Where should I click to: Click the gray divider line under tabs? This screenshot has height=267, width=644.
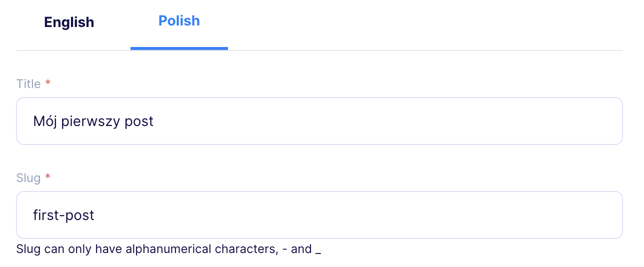[319, 50]
